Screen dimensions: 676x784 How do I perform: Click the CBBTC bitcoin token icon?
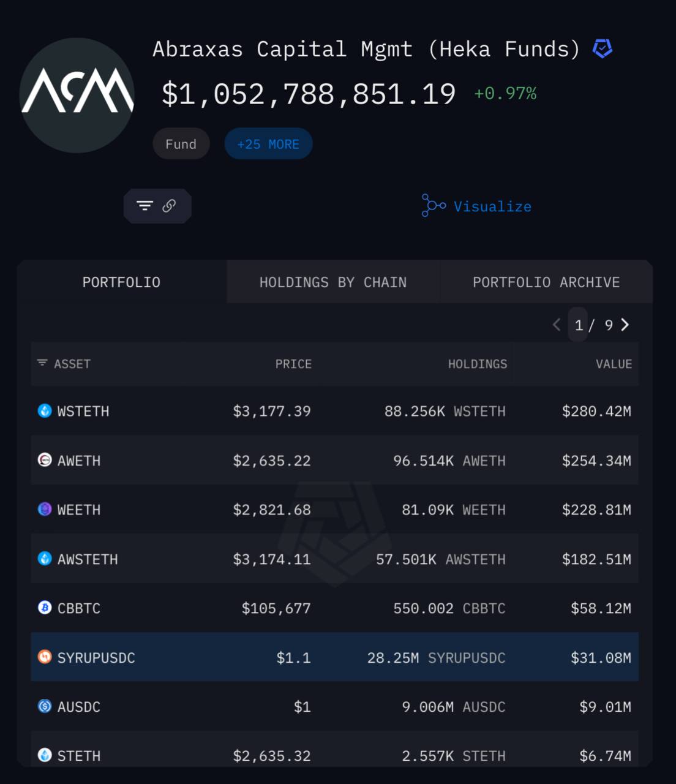(45, 608)
